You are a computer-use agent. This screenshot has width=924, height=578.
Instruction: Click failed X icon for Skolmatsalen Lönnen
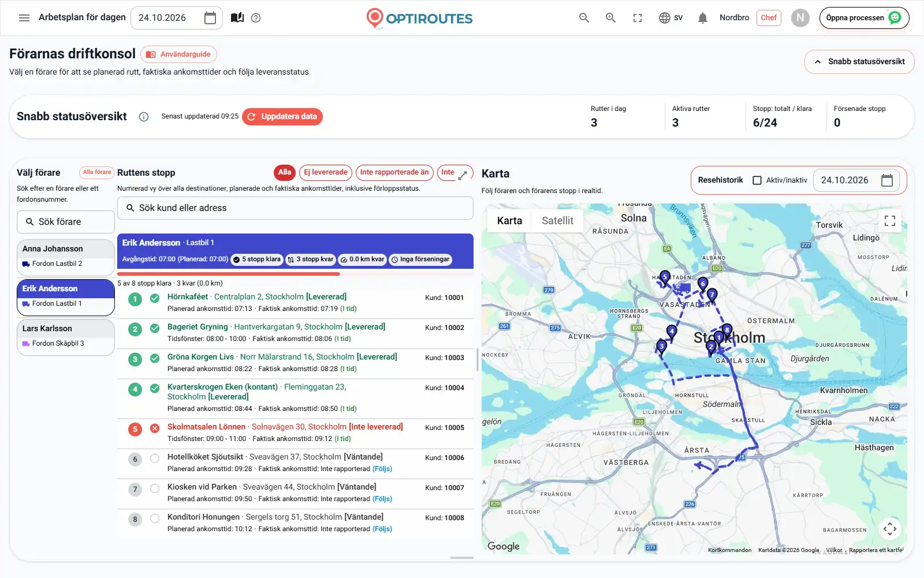pyautogui.click(x=155, y=428)
